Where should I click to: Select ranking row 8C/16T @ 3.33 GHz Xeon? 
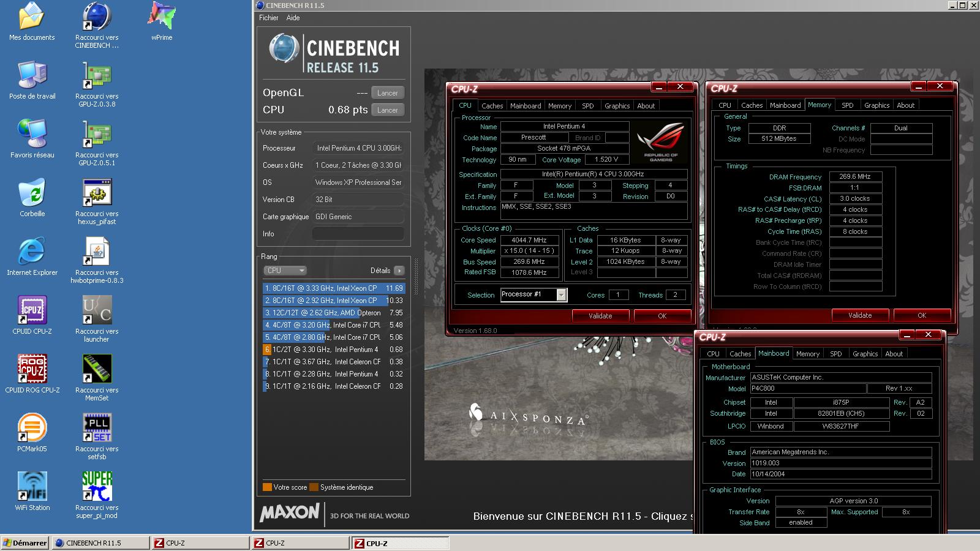(x=334, y=288)
